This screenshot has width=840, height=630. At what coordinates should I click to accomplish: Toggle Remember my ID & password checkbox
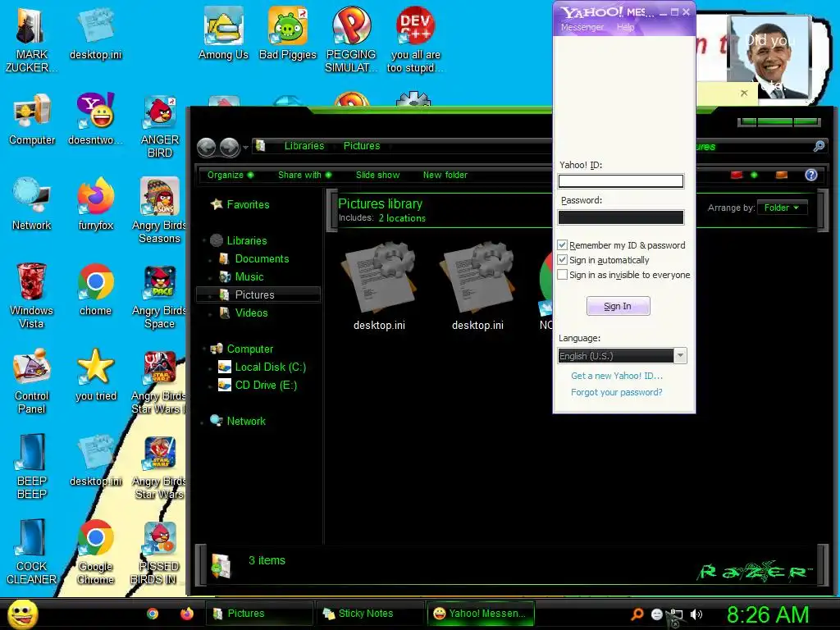(x=562, y=244)
